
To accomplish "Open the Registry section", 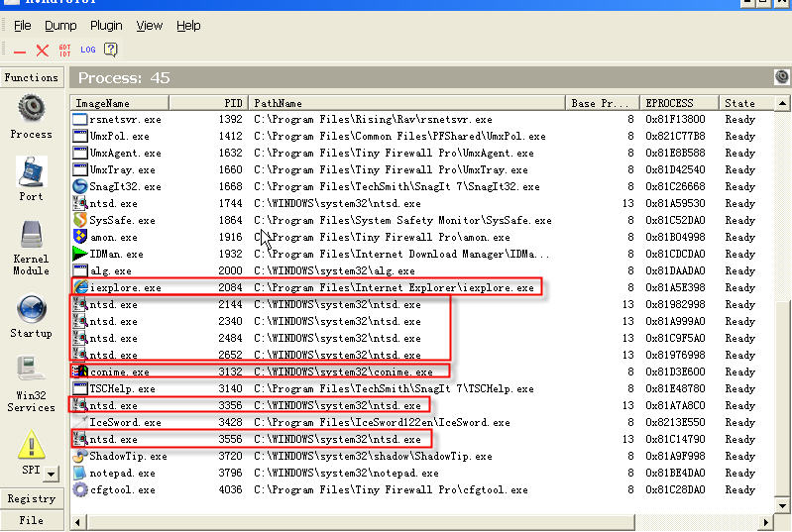I will click(x=32, y=498).
